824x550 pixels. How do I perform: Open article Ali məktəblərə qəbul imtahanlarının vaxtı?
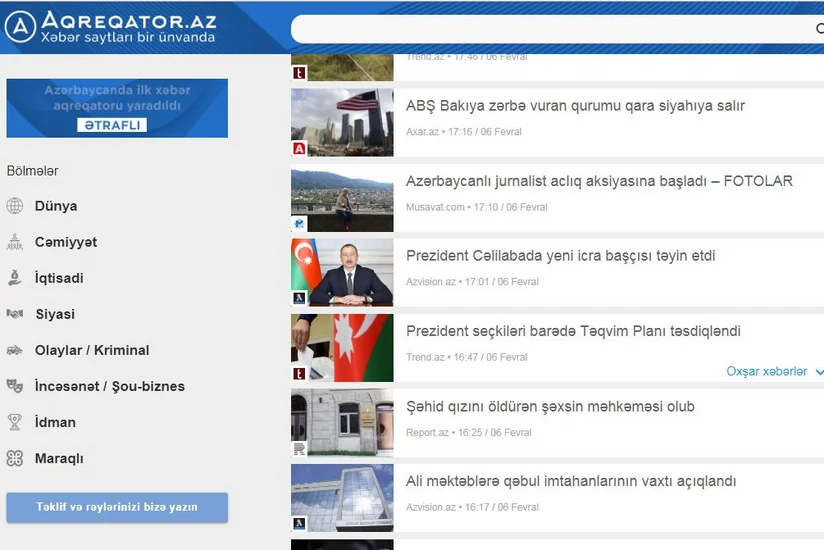coord(571,481)
